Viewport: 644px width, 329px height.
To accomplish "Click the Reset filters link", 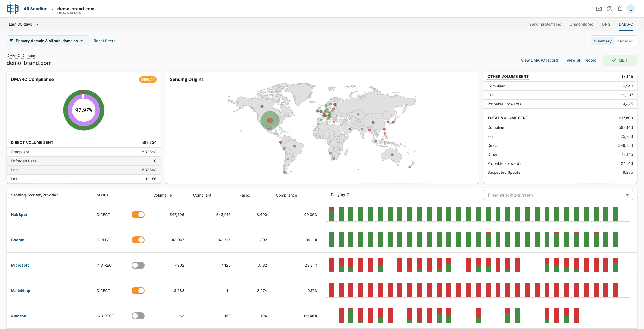I will pyautogui.click(x=104, y=41).
